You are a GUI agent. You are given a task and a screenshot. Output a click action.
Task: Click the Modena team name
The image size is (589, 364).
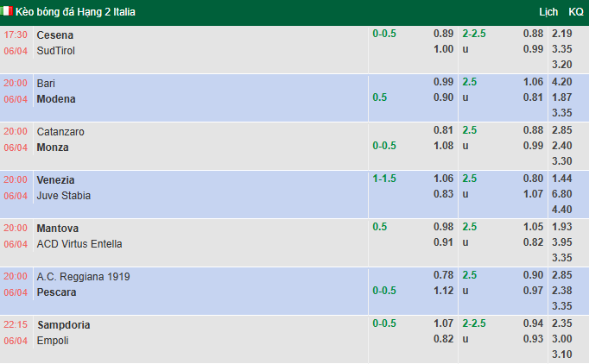pyautogui.click(x=56, y=98)
